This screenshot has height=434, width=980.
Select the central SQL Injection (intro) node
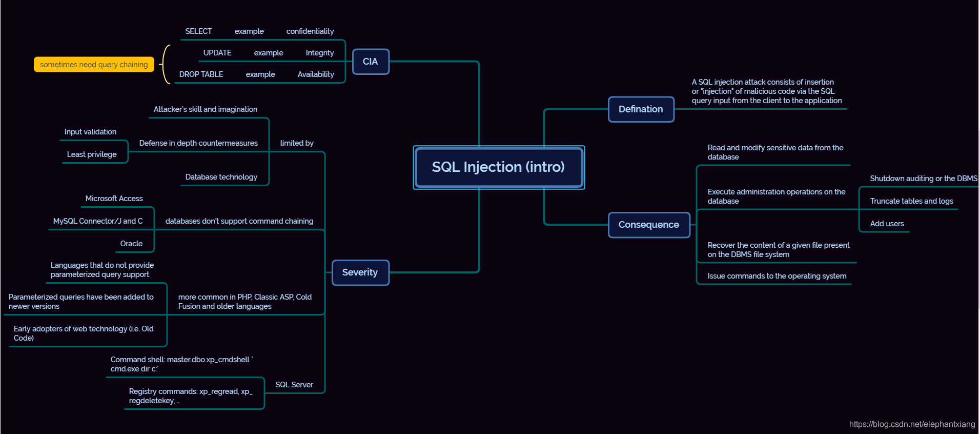tap(499, 167)
